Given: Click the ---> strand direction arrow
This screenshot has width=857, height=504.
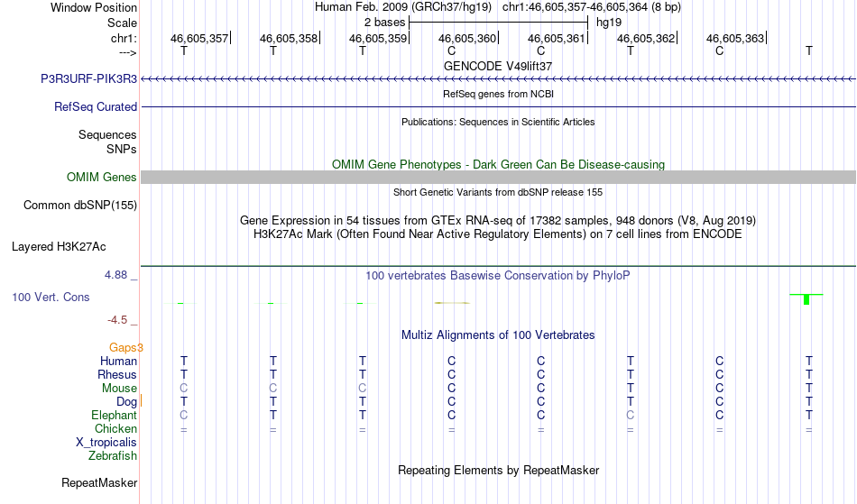Looking at the screenshot, I should [x=127, y=52].
